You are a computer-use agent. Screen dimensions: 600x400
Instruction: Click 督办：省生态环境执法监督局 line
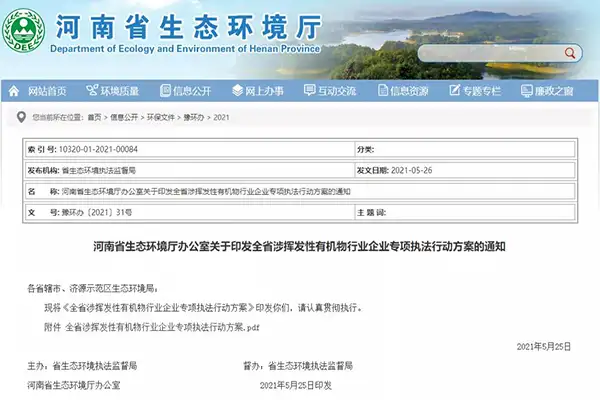(298, 366)
